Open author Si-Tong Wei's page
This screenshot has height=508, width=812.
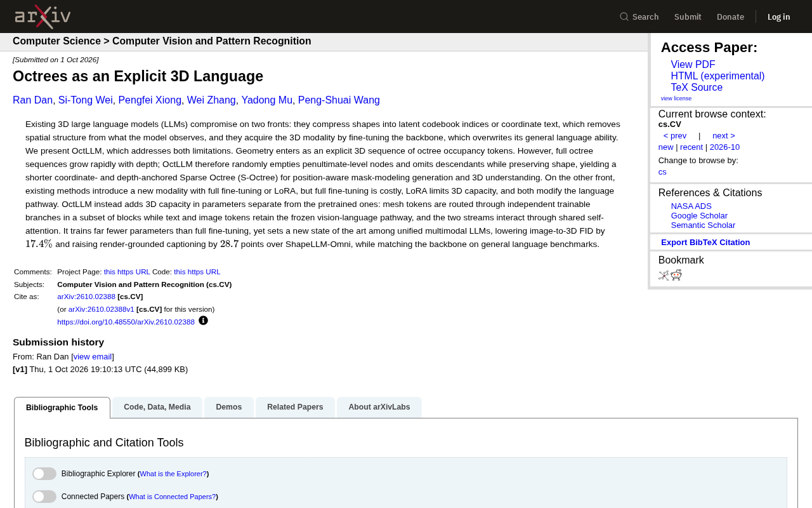click(86, 100)
